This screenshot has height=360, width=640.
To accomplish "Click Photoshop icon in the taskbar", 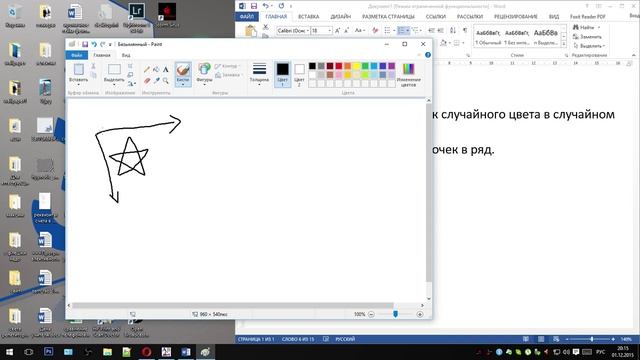I will coord(49,352).
